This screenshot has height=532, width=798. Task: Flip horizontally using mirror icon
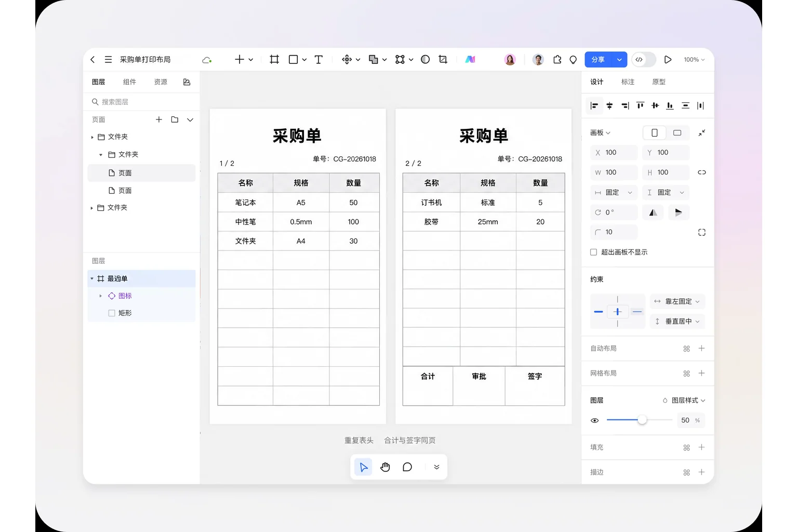coord(653,212)
